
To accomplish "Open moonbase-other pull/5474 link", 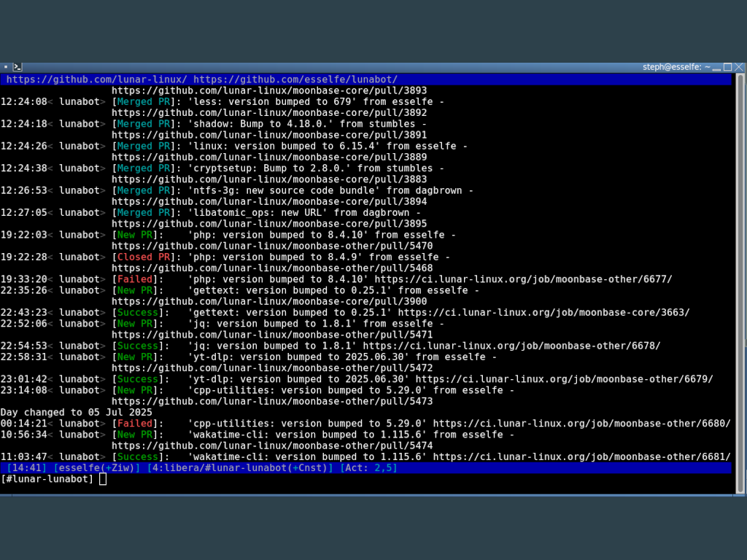I will 272,446.
